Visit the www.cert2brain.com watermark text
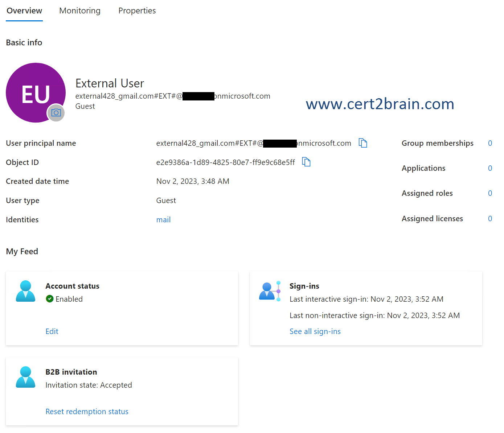The image size is (504, 433). coord(380,104)
